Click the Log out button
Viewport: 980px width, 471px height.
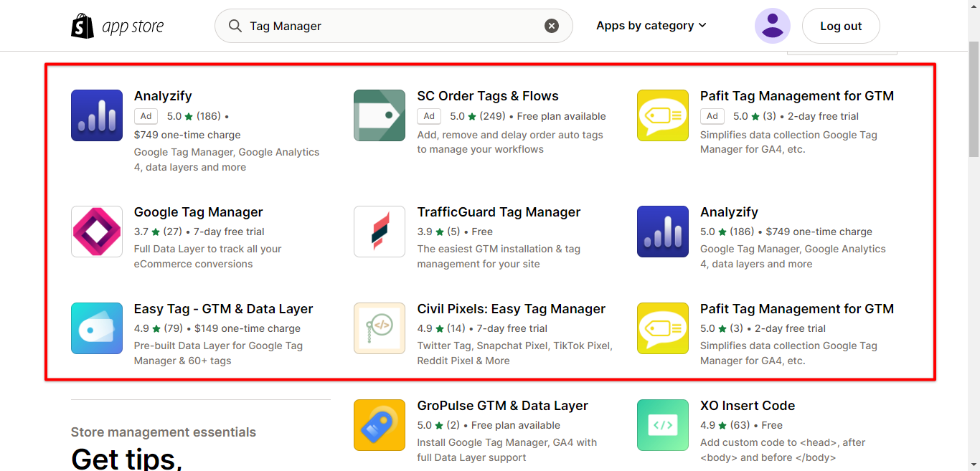tap(840, 26)
